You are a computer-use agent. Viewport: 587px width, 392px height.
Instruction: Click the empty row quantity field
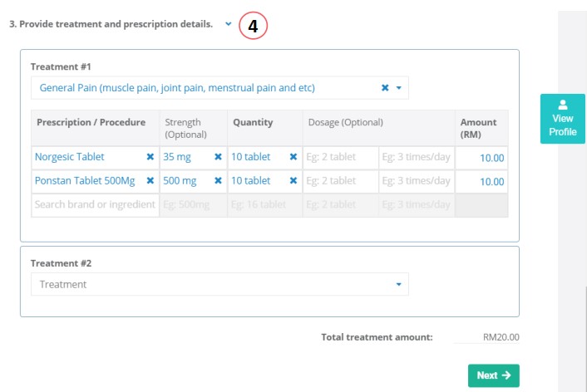pyautogui.click(x=264, y=205)
